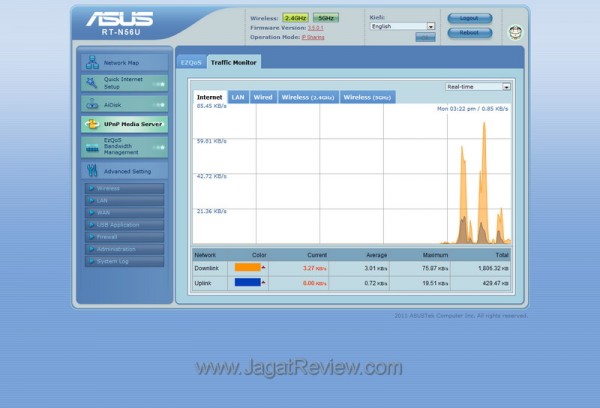Click arrow icon beside Firewall

pos(91,237)
